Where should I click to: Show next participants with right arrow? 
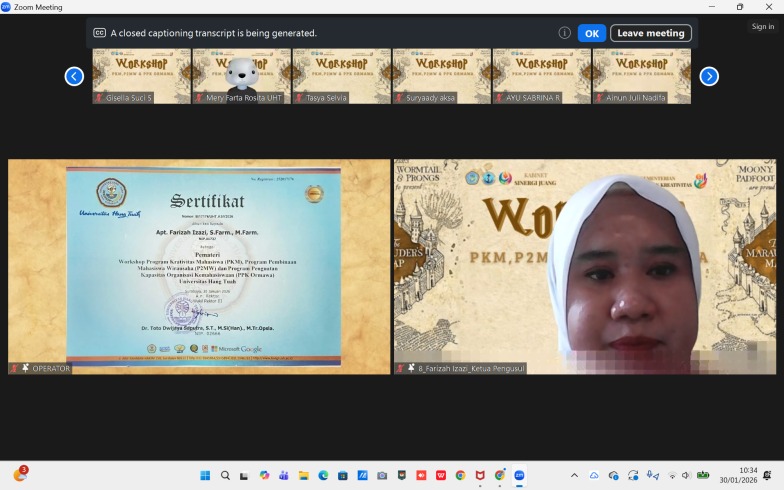click(709, 76)
